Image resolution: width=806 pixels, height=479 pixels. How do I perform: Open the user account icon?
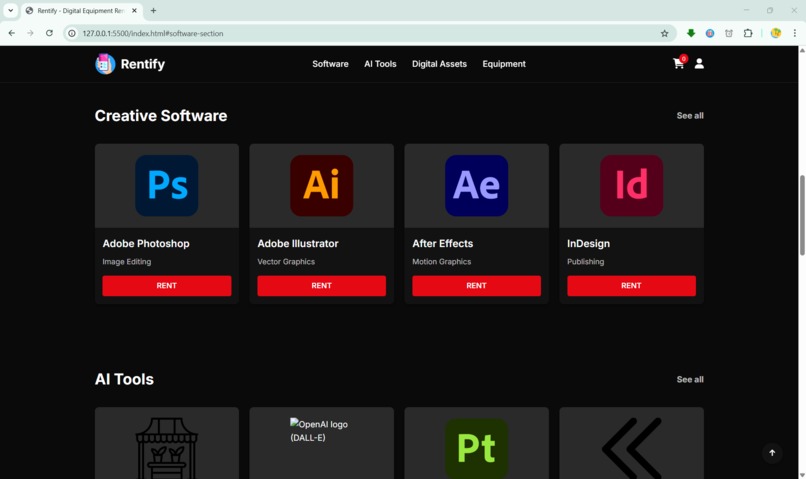tap(699, 63)
